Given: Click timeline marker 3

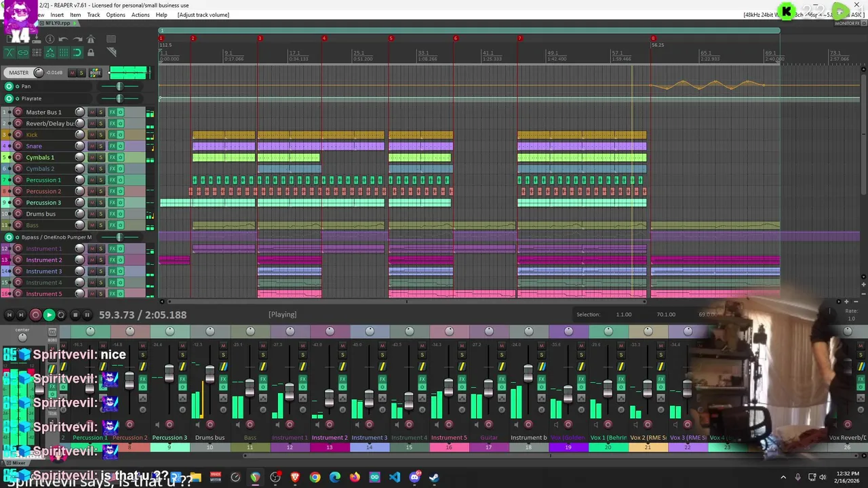Looking at the screenshot, I should (x=259, y=39).
